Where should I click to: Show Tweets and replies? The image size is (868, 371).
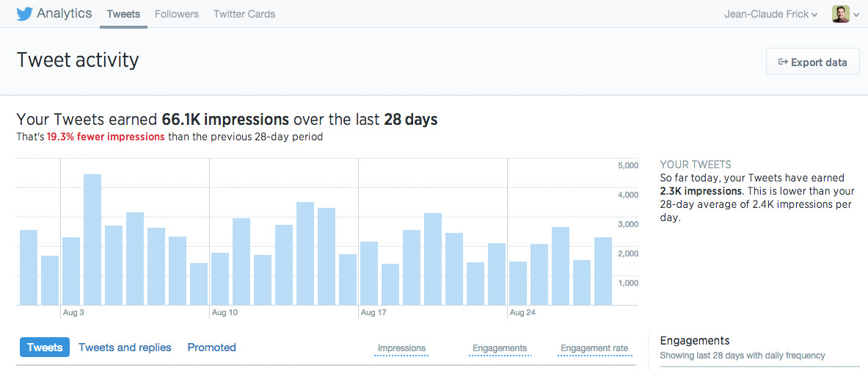(125, 347)
